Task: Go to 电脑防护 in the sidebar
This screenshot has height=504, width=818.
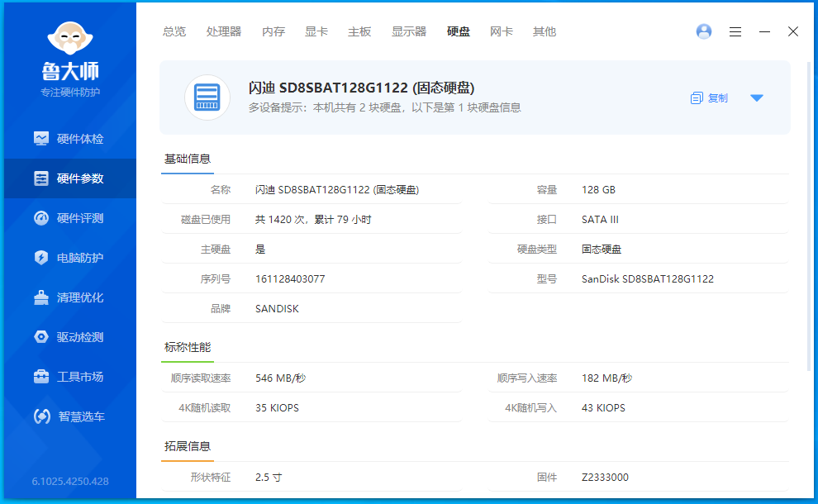Action: tap(70, 258)
